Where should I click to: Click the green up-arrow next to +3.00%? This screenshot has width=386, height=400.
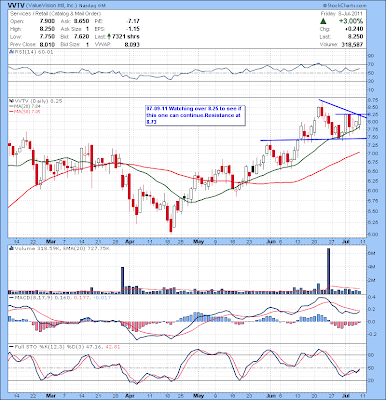(323, 21)
